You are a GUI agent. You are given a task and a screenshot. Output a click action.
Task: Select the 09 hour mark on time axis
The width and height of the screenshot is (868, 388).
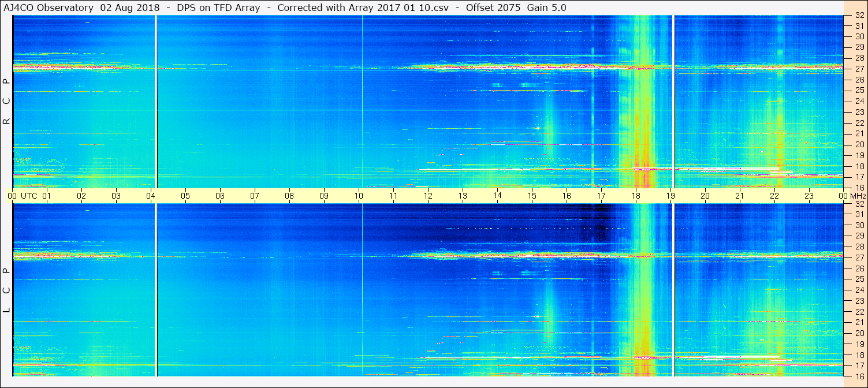[324, 196]
